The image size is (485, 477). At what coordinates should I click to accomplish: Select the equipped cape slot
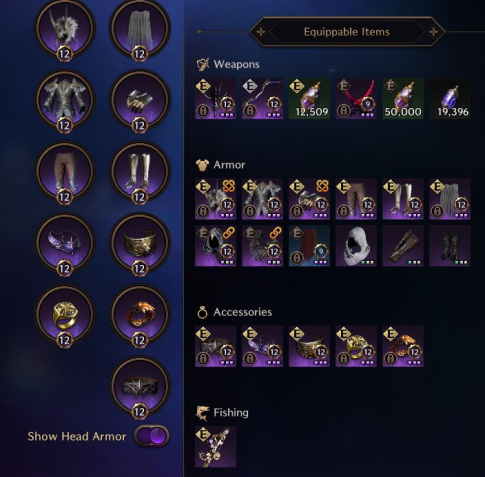pyautogui.click(x=140, y=29)
